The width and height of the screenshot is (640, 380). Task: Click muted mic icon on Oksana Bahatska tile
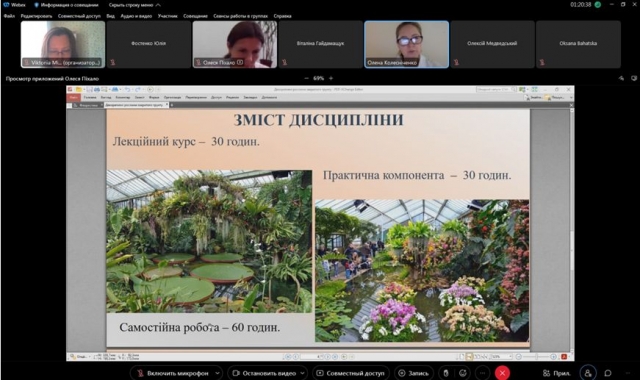(x=542, y=62)
